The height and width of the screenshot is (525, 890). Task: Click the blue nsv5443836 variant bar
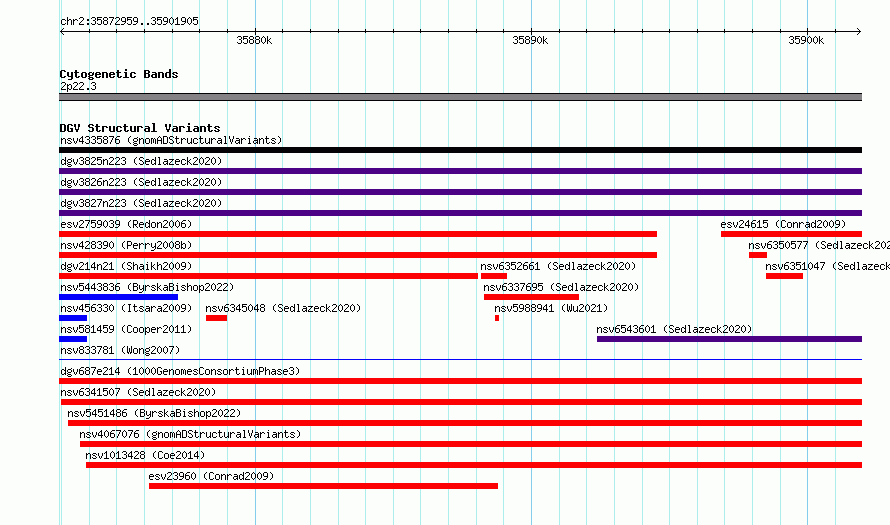(119, 297)
